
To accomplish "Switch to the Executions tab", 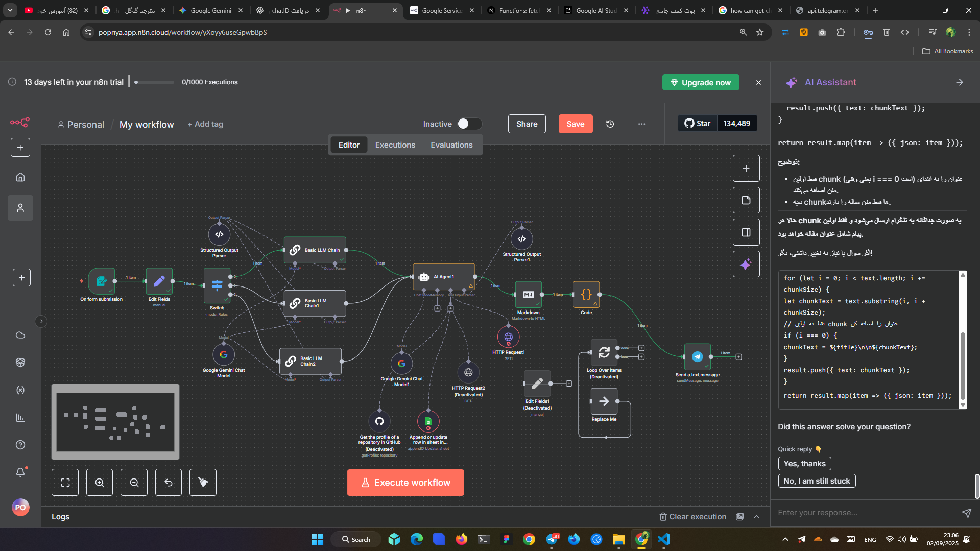I will (395, 145).
